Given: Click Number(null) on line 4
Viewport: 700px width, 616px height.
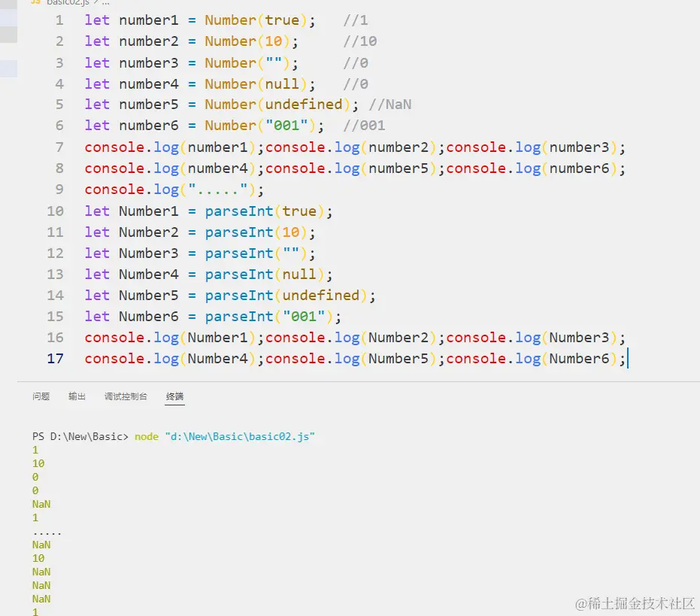Looking at the screenshot, I should pos(256,84).
